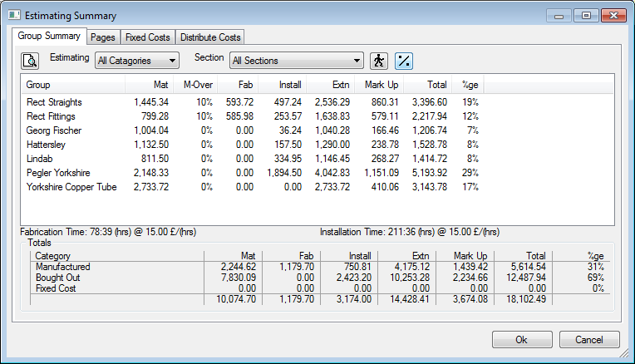This screenshot has height=364, width=635.
Task: Click Totals Mark Up sum 3,674.08
Action: pyautogui.click(x=470, y=299)
